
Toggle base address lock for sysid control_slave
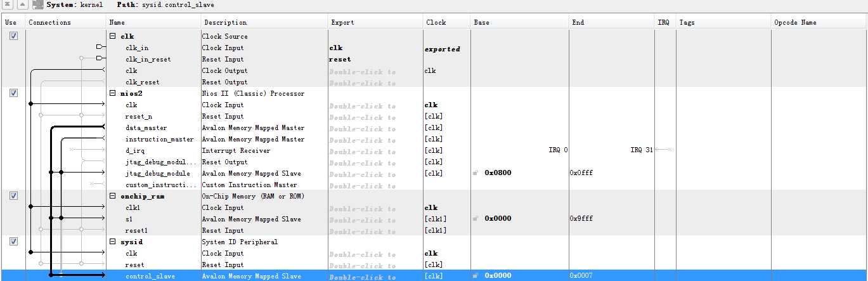pos(476,276)
